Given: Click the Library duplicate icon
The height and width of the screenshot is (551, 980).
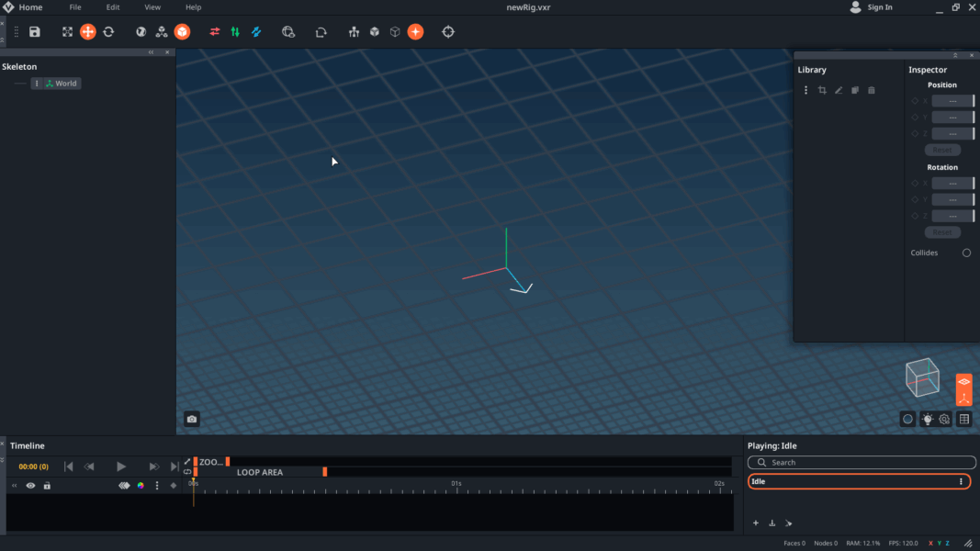Looking at the screenshot, I should 855,91.
